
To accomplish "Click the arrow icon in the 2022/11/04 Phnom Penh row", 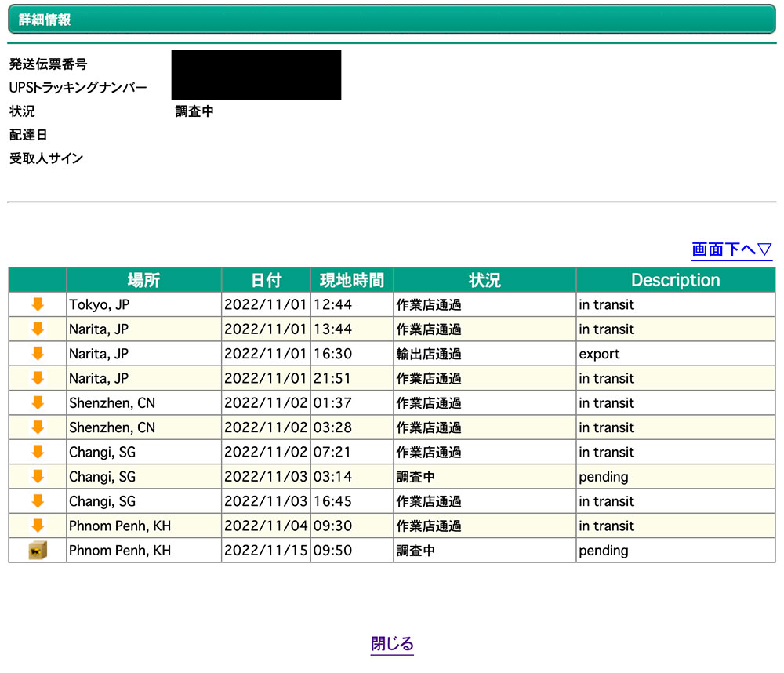I will tap(38, 525).
